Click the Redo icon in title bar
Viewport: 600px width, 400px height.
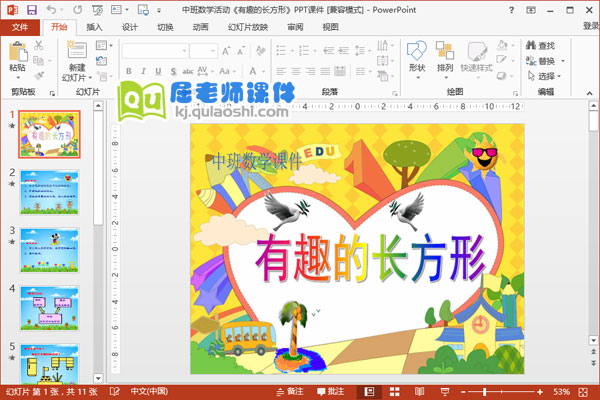click(x=77, y=10)
